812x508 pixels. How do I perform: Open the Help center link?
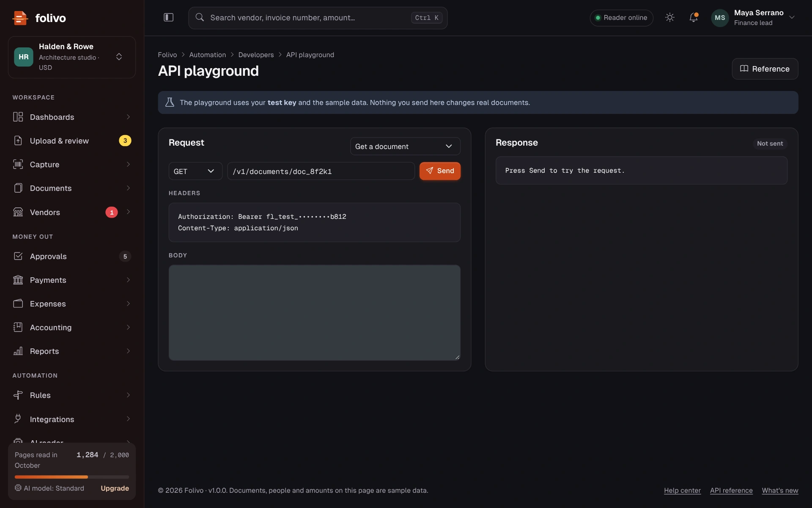[682, 490]
